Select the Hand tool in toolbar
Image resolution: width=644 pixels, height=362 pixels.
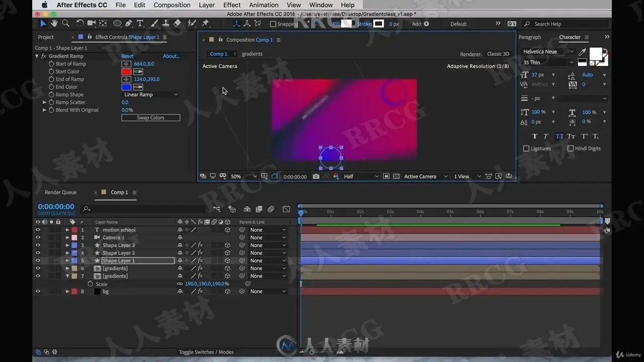54,23
